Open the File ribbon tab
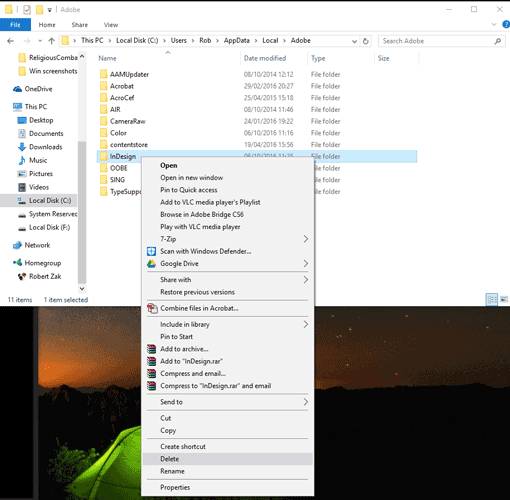 pyautogui.click(x=15, y=25)
